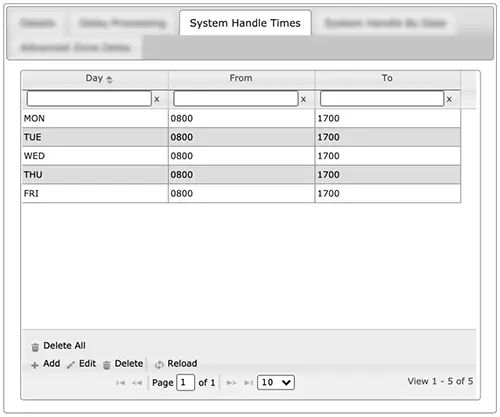This screenshot has width=500, height=417.
Task: Click the View 1 - 5 of 5 text
Action: (x=440, y=381)
